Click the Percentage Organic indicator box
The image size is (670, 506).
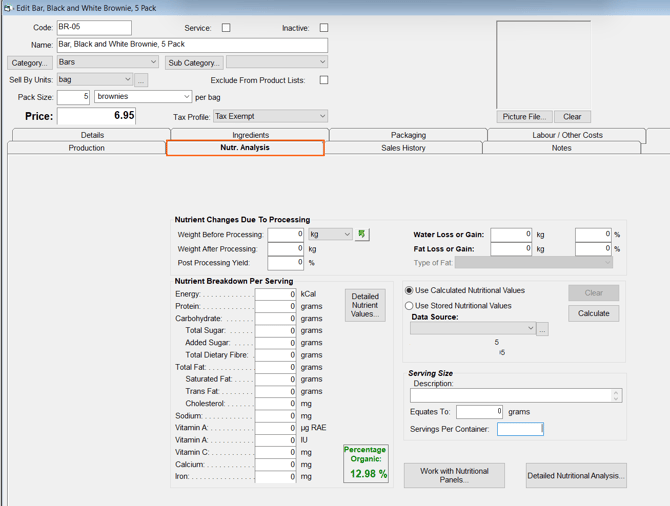[366, 464]
